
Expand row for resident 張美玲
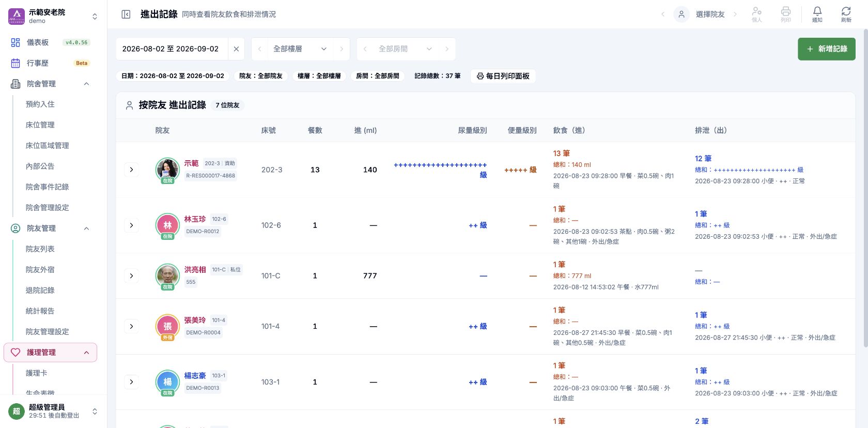pyautogui.click(x=132, y=326)
